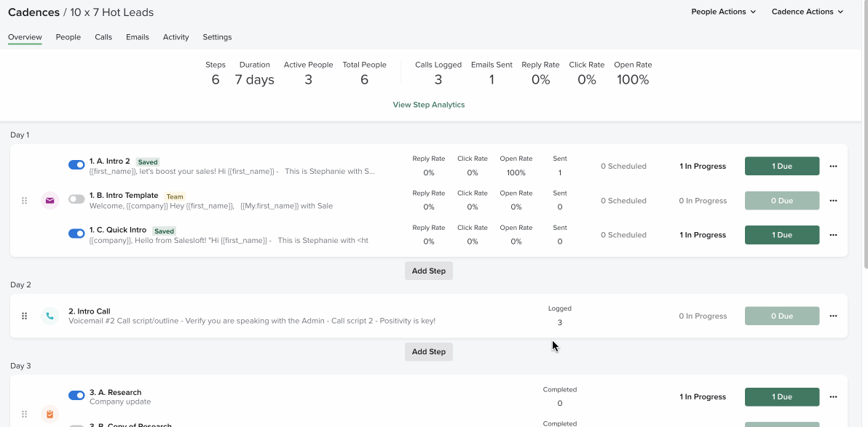Click Add Step button below Day 1
The image size is (868, 427).
pyautogui.click(x=428, y=271)
